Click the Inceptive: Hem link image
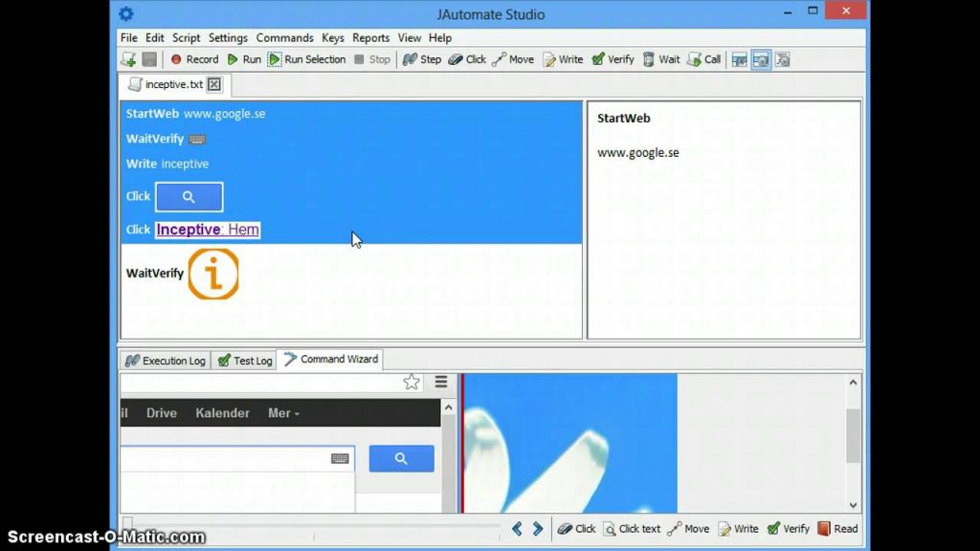 [208, 230]
